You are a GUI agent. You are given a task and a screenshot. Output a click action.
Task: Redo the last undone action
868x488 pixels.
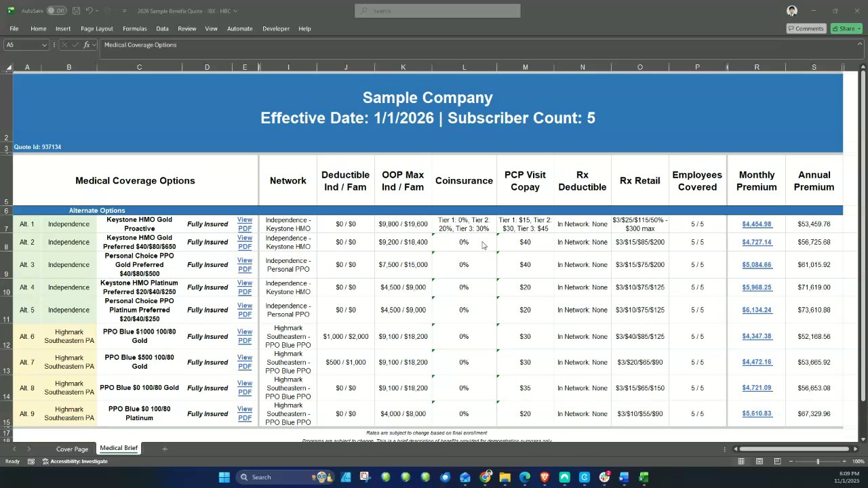[x=107, y=11]
